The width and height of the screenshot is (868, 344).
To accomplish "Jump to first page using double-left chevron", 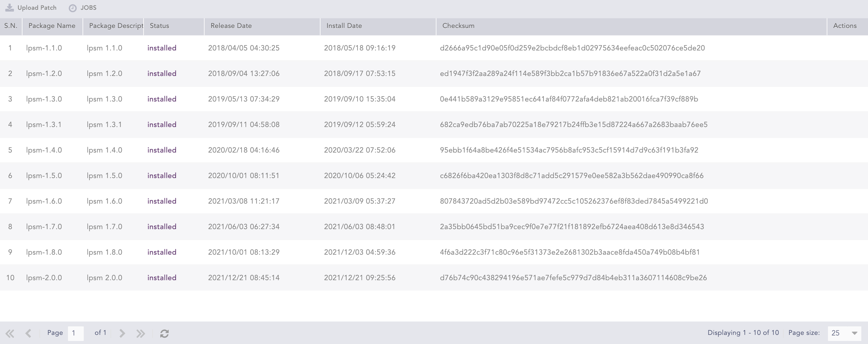I will pyautogui.click(x=10, y=333).
